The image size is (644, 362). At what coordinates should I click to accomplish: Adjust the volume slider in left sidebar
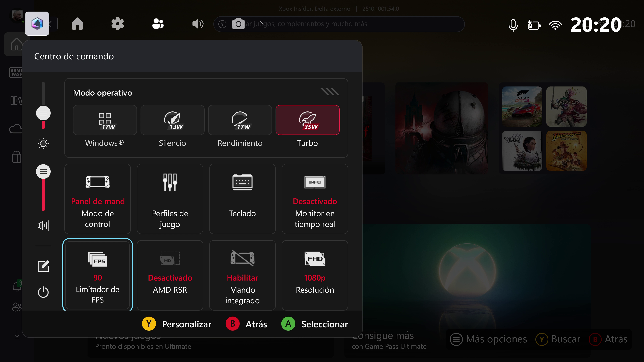coord(43,171)
